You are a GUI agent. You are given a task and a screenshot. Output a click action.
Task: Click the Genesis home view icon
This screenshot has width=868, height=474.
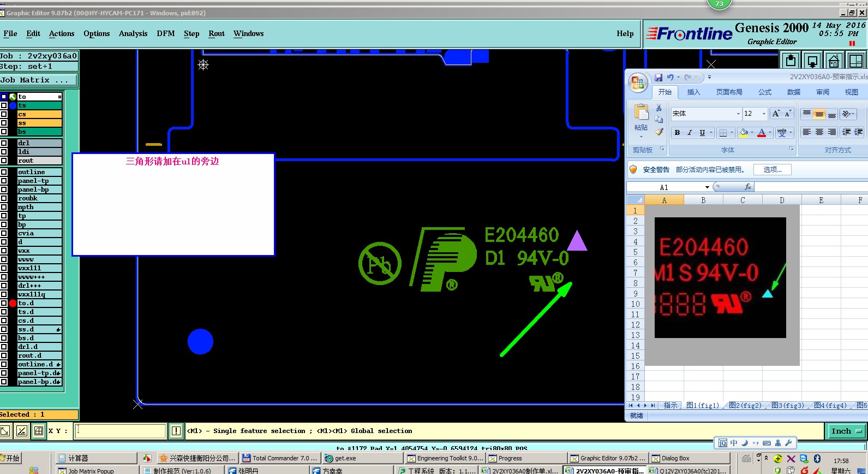pos(834,60)
